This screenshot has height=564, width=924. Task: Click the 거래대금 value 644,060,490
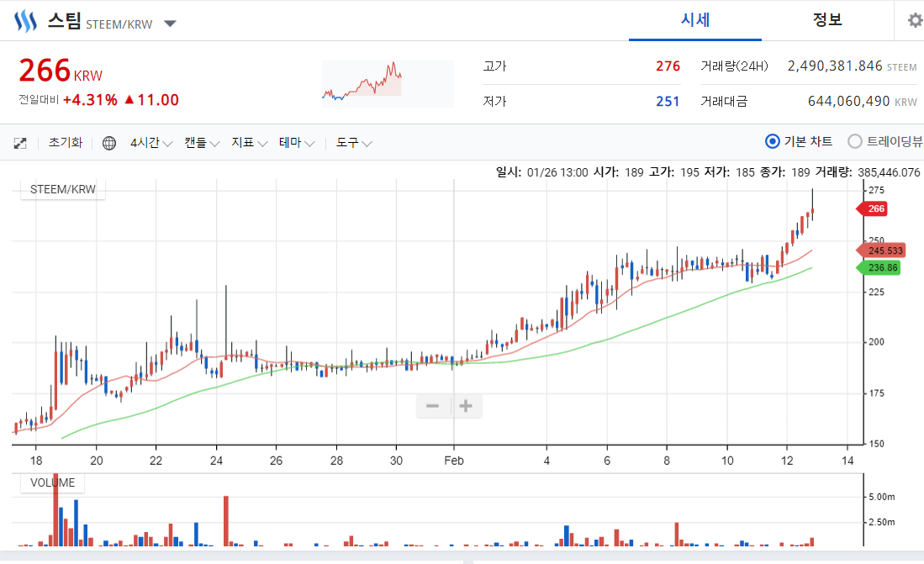pyautogui.click(x=848, y=102)
